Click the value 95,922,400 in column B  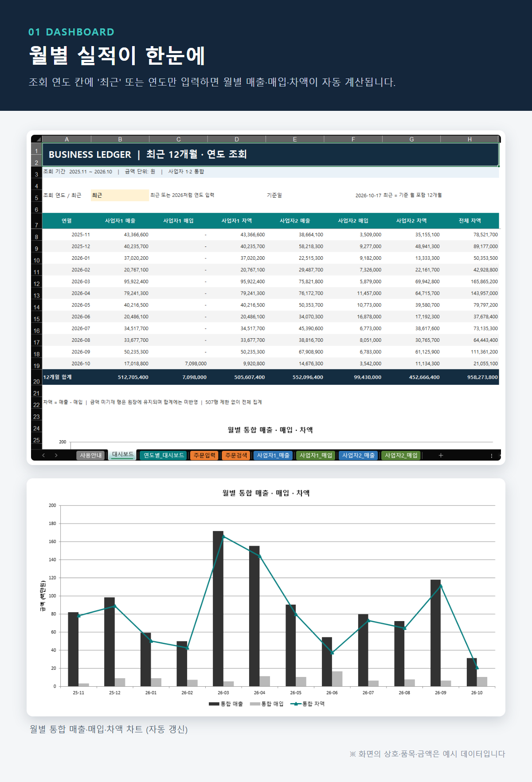120,282
